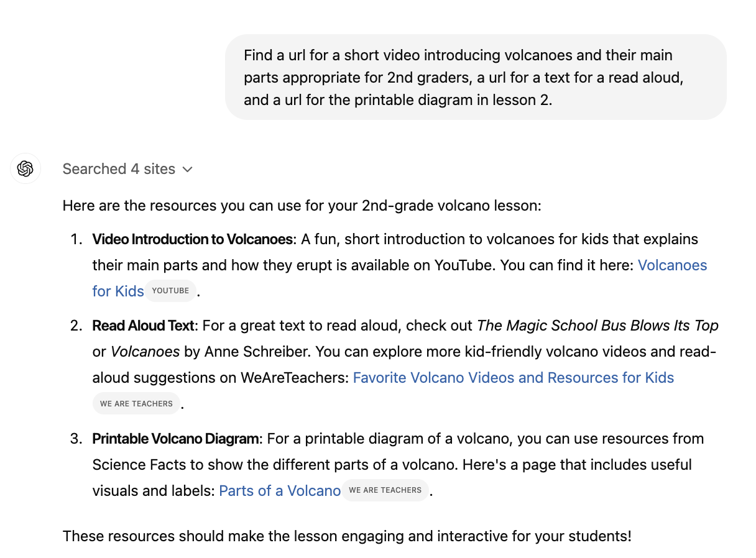
Task: Expand the Searched 4 sites chevron
Action: pos(188,170)
